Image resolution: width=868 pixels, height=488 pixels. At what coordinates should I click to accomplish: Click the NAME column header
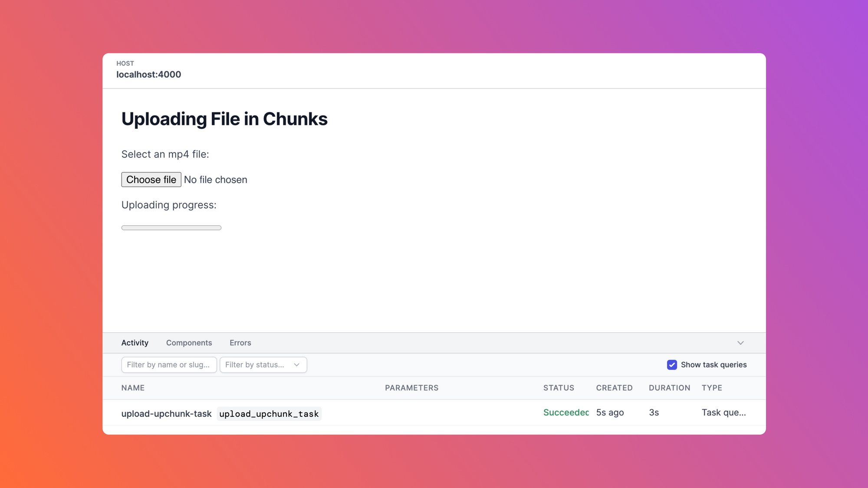(x=133, y=388)
